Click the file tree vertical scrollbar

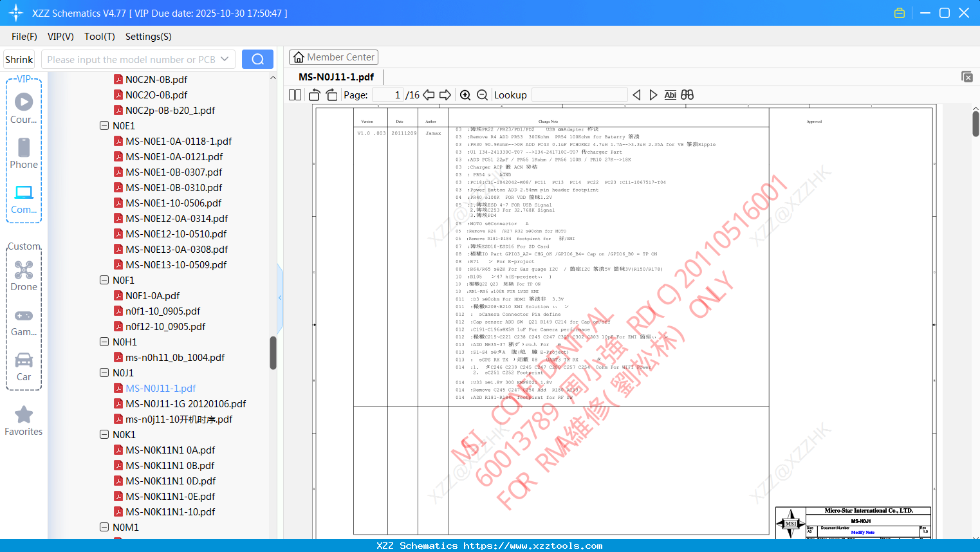(x=273, y=353)
